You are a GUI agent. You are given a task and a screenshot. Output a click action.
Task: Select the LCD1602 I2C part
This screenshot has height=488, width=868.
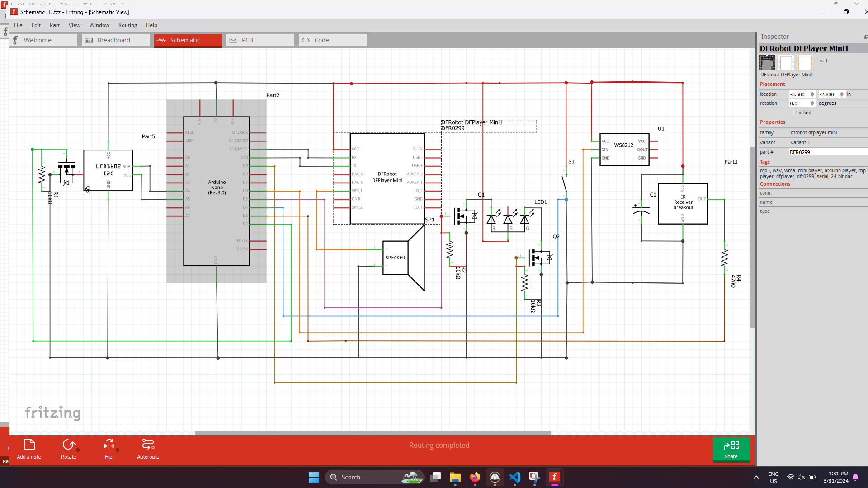pyautogui.click(x=108, y=170)
